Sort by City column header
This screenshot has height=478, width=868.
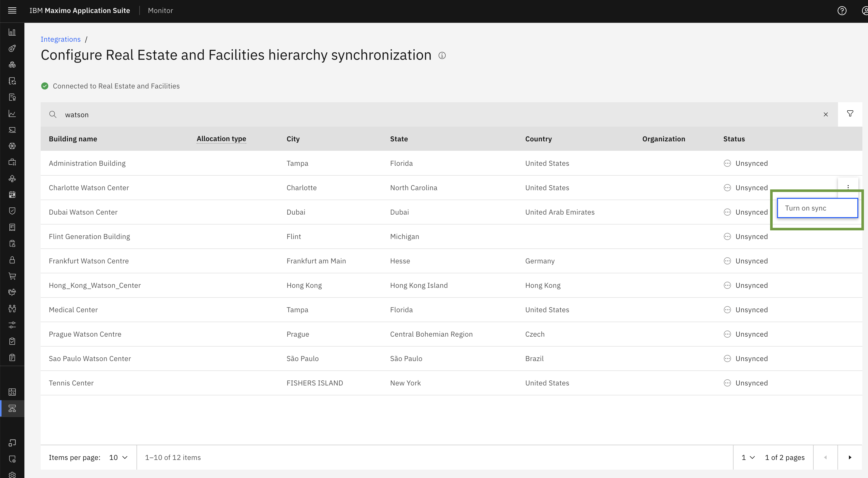(293, 139)
